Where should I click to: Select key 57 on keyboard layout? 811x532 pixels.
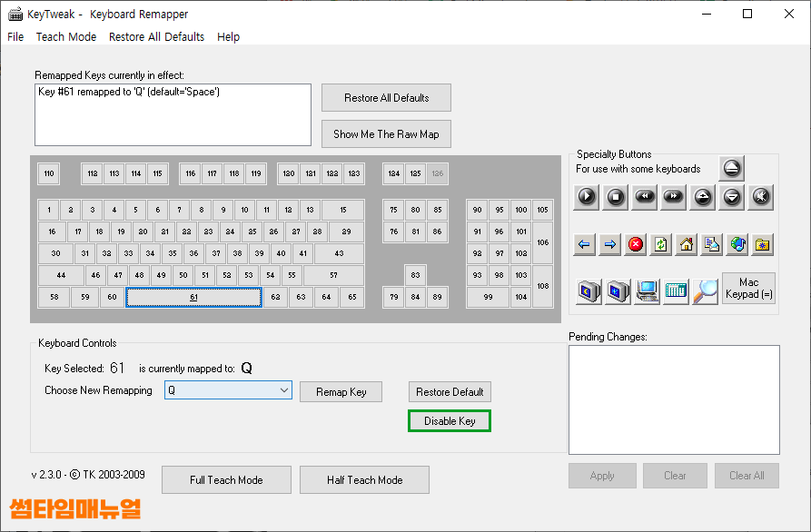click(333, 275)
